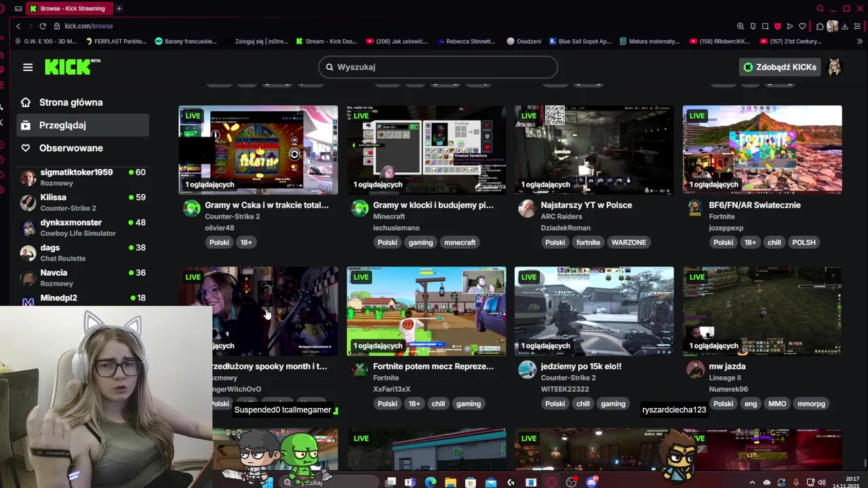The width and height of the screenshot is (868, 488).
Task: Open the Gramy w Cska stream thumbnail
Action: tap(258, 150)
